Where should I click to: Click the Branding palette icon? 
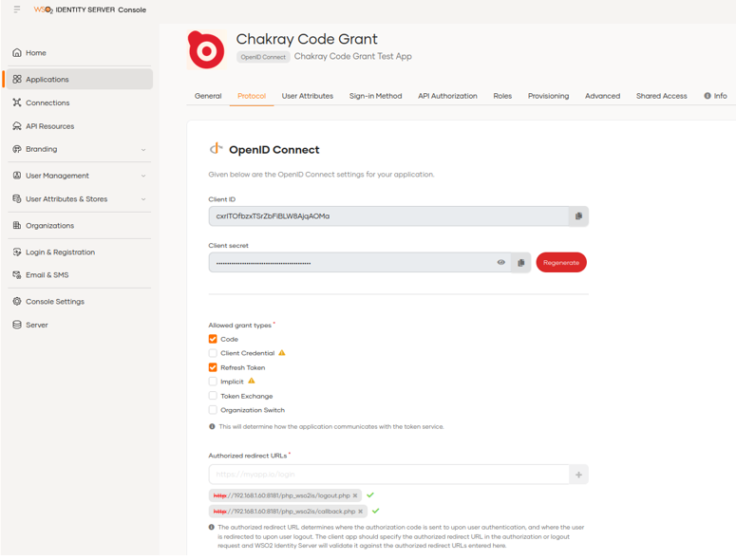[x=17, y=149]
